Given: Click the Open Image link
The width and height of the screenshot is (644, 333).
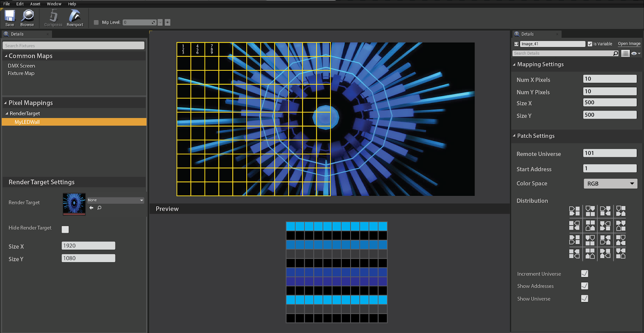Looking at the screenshot, I should click(x=629, y=44).
